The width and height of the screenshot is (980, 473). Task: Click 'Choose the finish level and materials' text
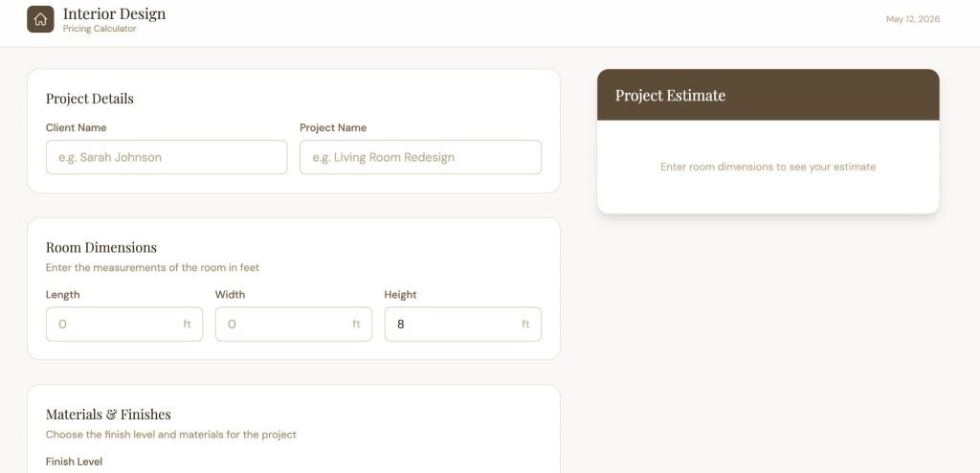click(x=170, y=435)
